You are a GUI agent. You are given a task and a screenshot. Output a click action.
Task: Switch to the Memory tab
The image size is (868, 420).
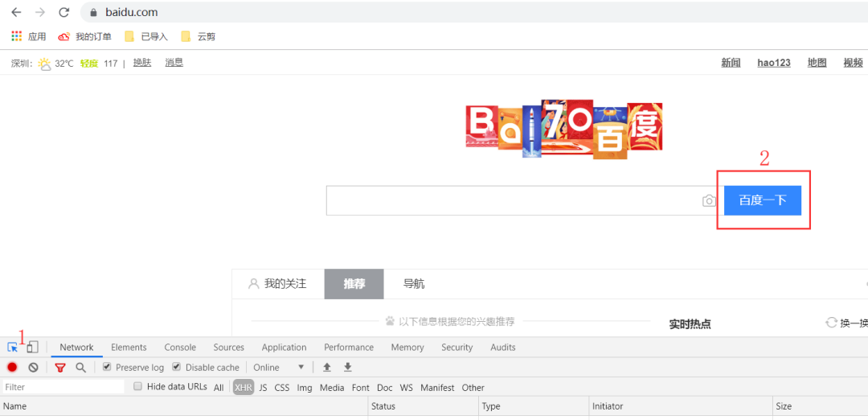[x=407, y=348]
